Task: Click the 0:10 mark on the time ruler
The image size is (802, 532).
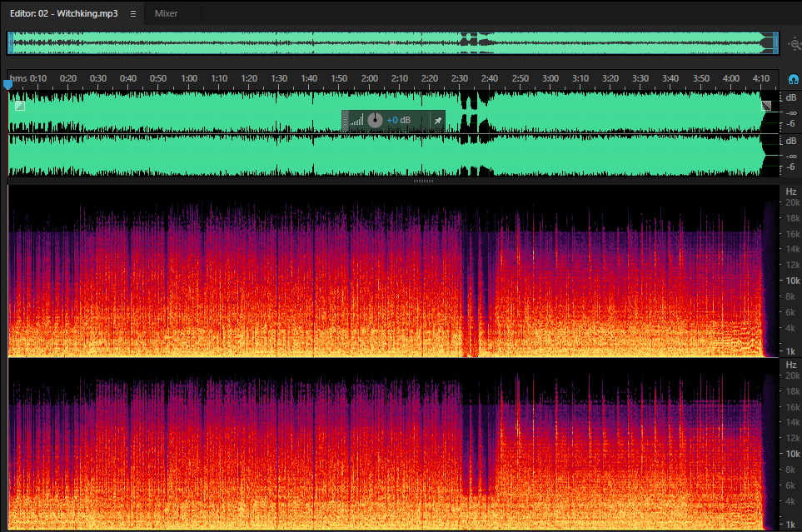Action: (x=37, y=79)
